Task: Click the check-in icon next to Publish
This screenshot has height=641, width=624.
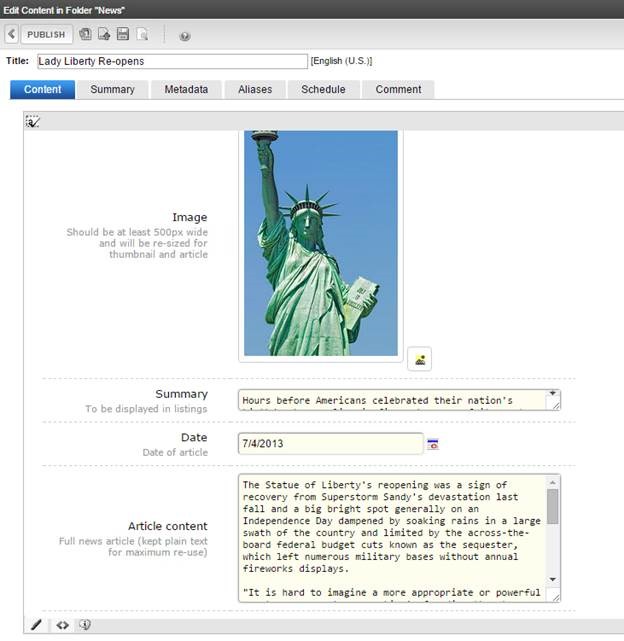Action: point(85,34)
